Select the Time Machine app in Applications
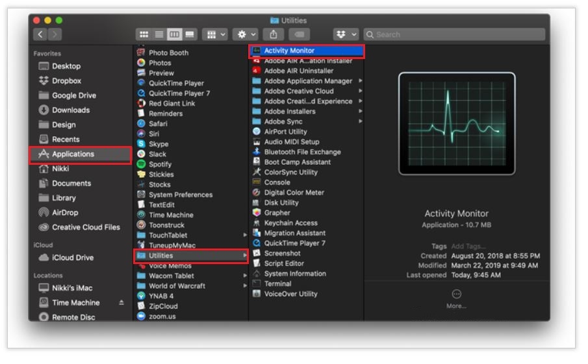Screen dimensions: 588x364 click(x=171, y=215)
